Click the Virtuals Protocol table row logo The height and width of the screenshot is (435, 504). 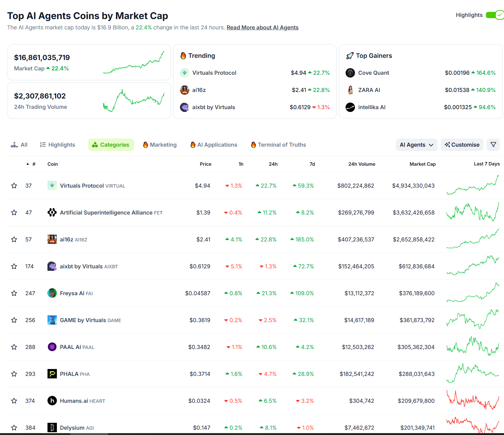pyautogui.click(x=52, y=185)
